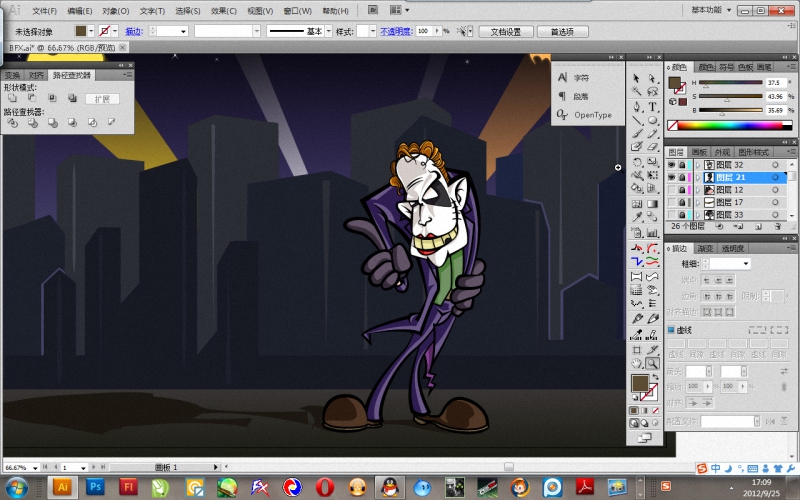Click the 不透明度 link in control bar
Viewport: 800px width, 500px height.
(x=396, y=31)
